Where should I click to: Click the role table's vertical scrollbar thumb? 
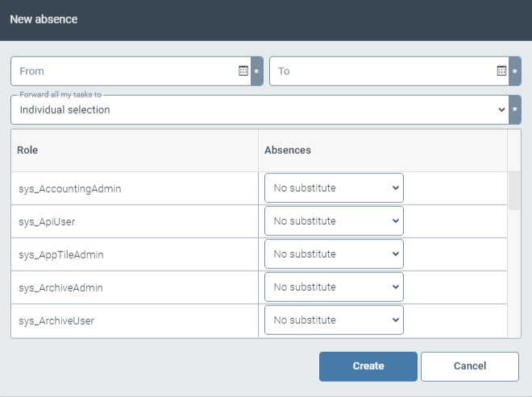point(513,190)
